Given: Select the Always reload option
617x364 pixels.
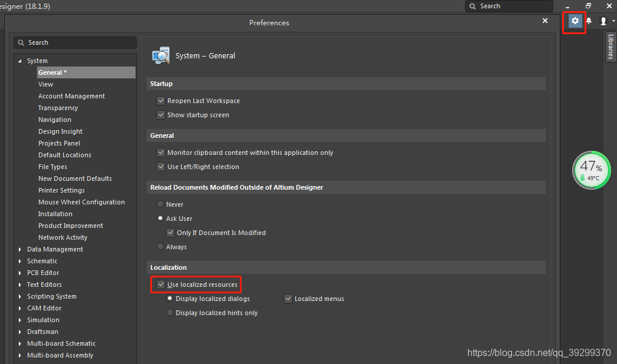Looking at the screenshot, I should [160, 246].
